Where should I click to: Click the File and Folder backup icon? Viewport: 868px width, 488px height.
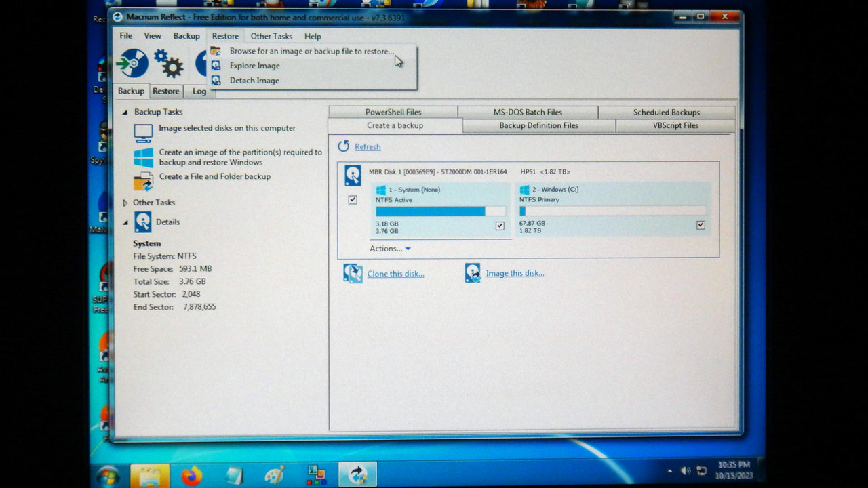pos(143,182)
